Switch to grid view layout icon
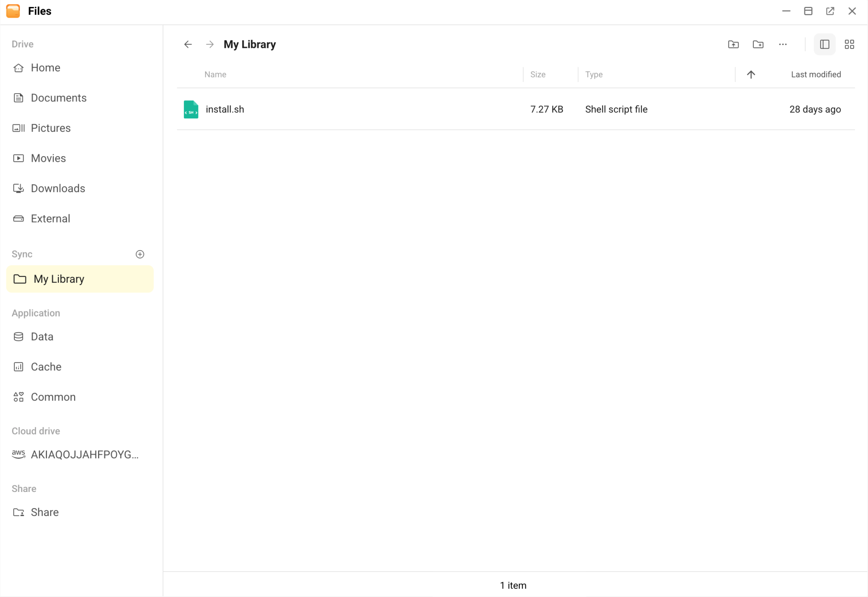 (x=849, y=44)
